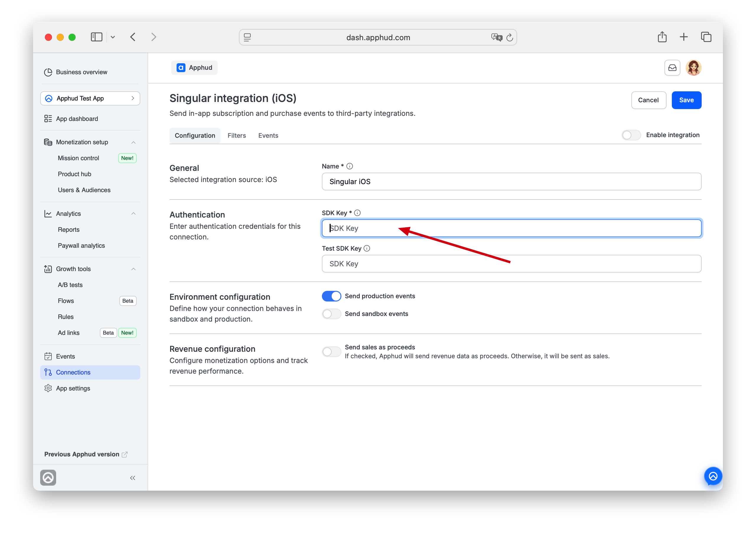This screenshot has width=756, height=535.
Task: Open Ad links
Action: (x=69, y=333)
